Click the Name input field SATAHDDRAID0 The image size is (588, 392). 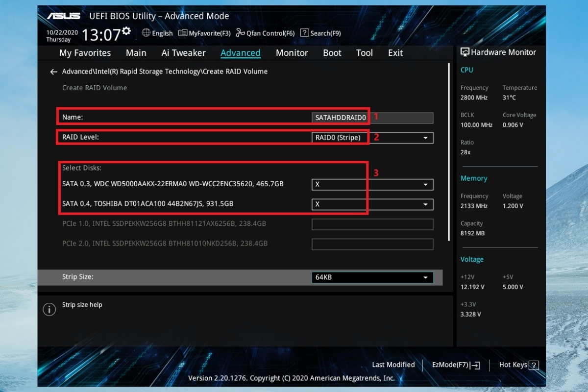372,118
